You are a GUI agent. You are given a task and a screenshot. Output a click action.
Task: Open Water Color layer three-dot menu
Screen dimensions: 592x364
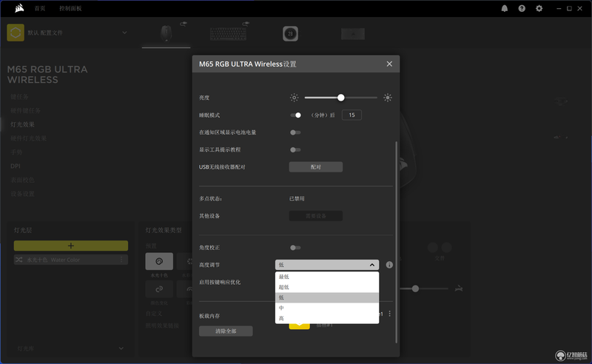click(x=121, y=260)
